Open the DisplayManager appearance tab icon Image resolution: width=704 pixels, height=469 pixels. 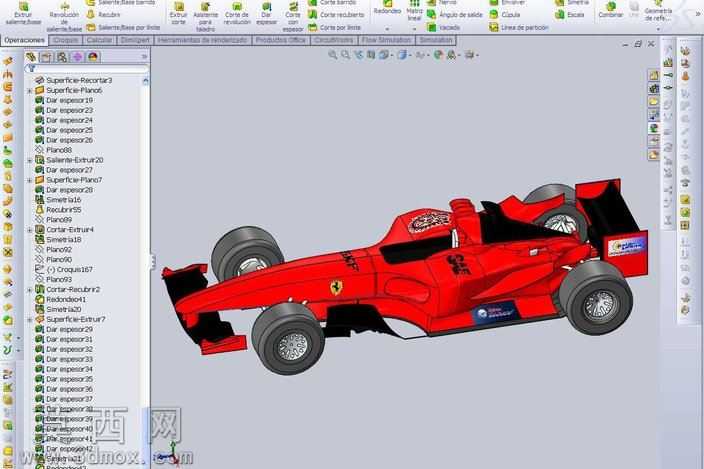(x=92, y=57)
